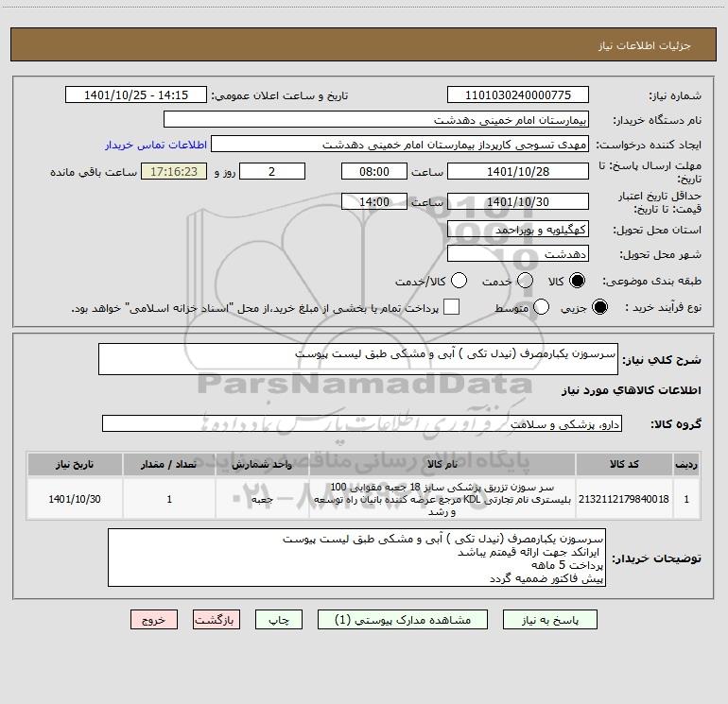Tick the اسناد خزانه اسلامی payment checkbox

451,307
